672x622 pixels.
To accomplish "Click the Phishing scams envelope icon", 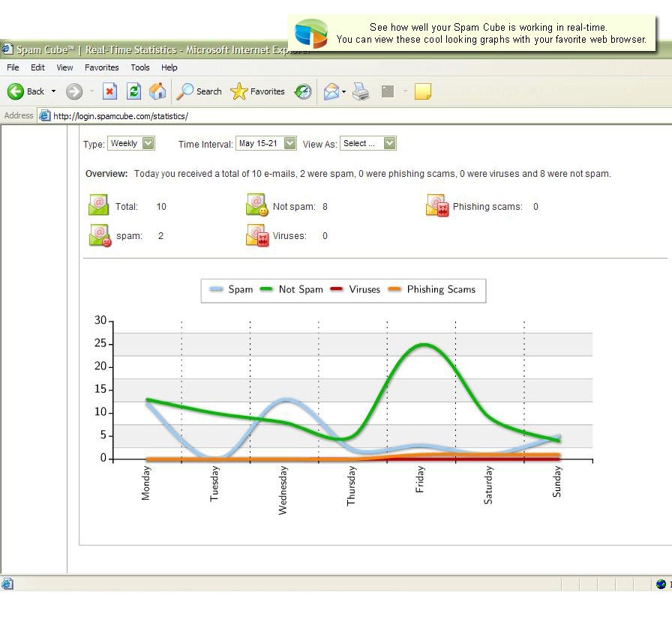I will (x=437, y=205).
